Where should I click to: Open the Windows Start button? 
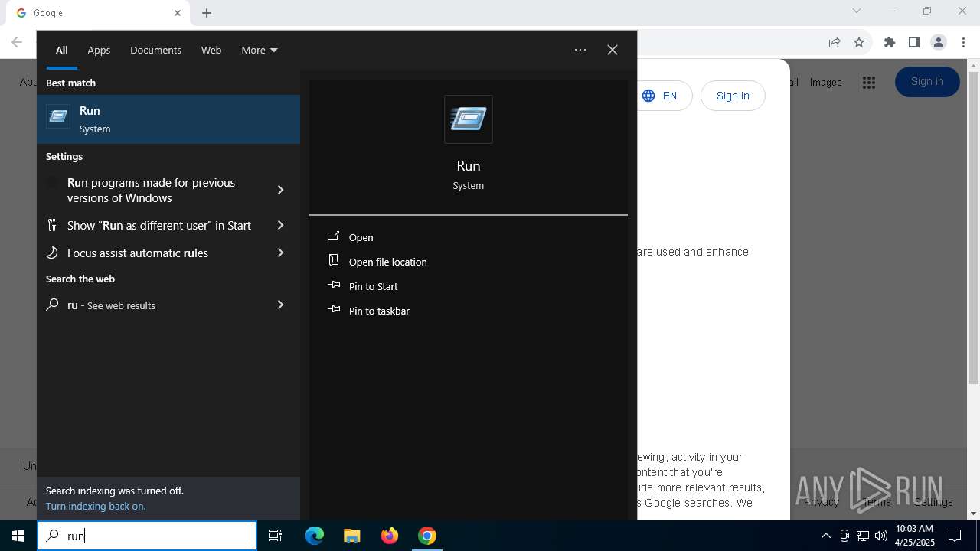(x=18, y=536)
